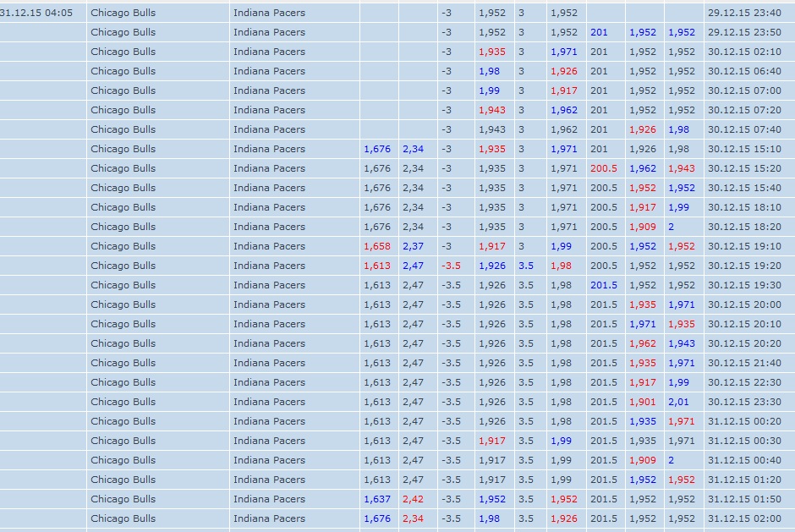Select red 1,658 in the 30.12.15 19:10 row
This screenshot has width=795, height=532.
tap(377, 246)
